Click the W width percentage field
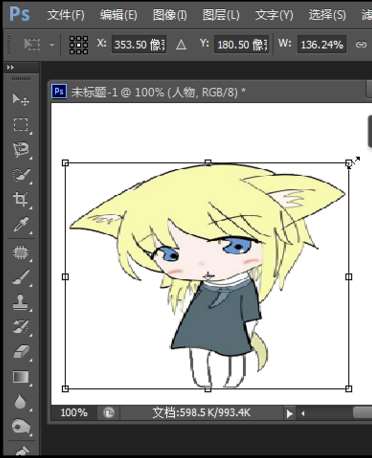The height and width of the screenshot is (458, 372). click(x=322, y=44)
